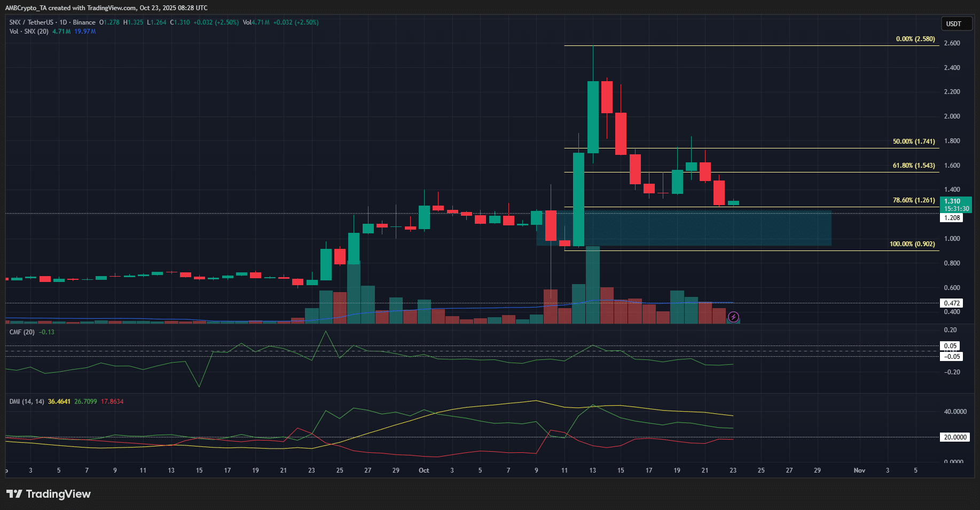980x510 pixels.
Task: Click the 0.472 volume level label
Action: [x=952, y=303]
